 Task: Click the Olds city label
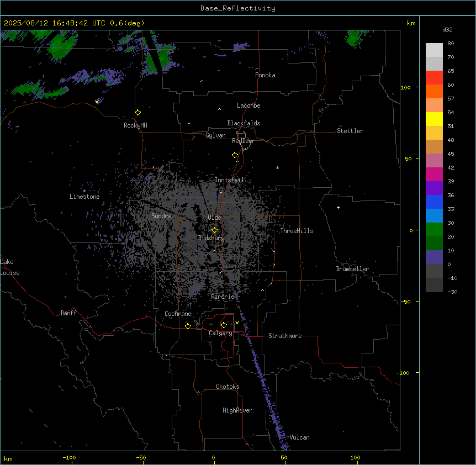click(x=214, y=218)
